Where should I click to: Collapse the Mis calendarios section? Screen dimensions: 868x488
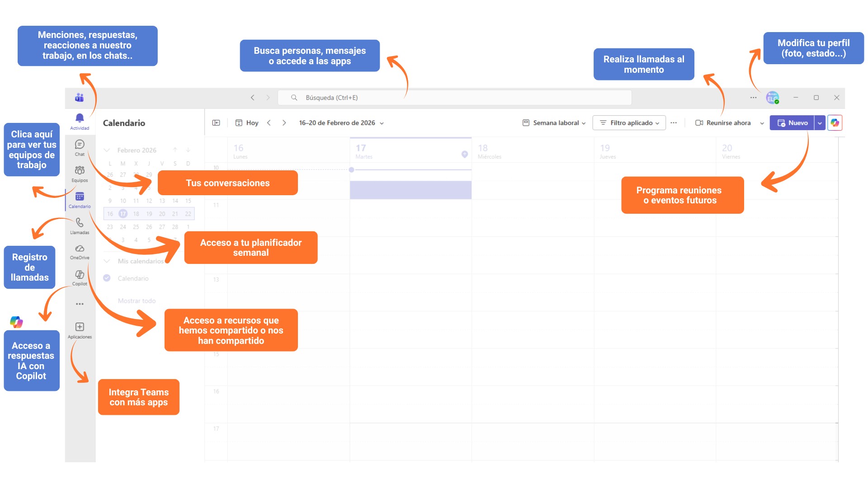click(107, 261)
